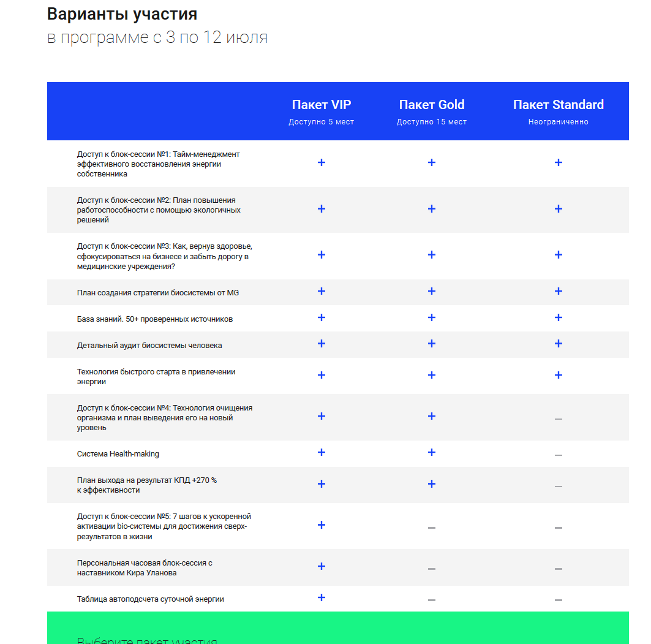Click the green "Выберите пакет участия" banner
Viewport: 651px width, 644px height.
tap(337, 628)
